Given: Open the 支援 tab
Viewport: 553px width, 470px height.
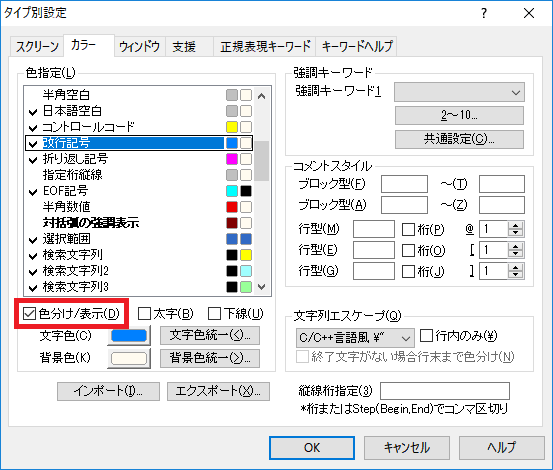Looking at the screenshot, I should pos(189,46).
